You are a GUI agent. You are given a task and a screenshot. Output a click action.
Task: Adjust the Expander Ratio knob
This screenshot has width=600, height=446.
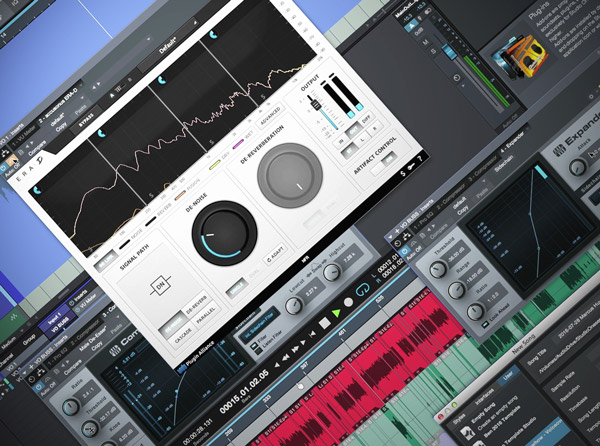(475, 311)
